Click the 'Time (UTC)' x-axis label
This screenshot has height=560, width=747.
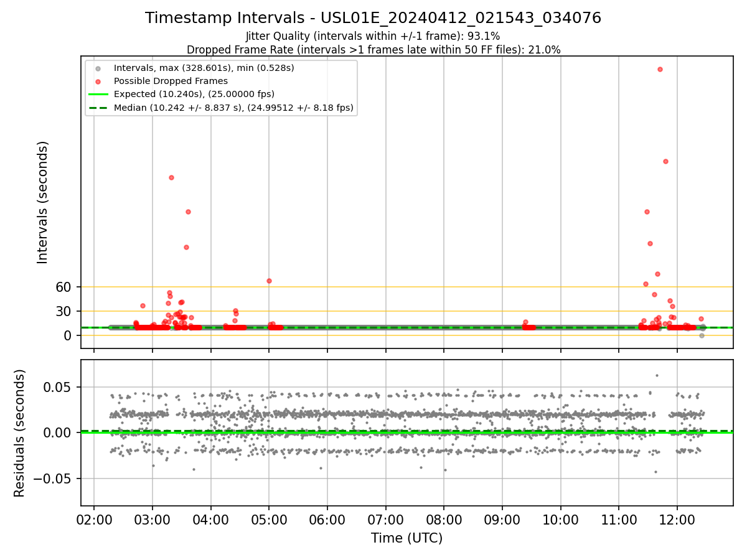[x=406, y=538]
